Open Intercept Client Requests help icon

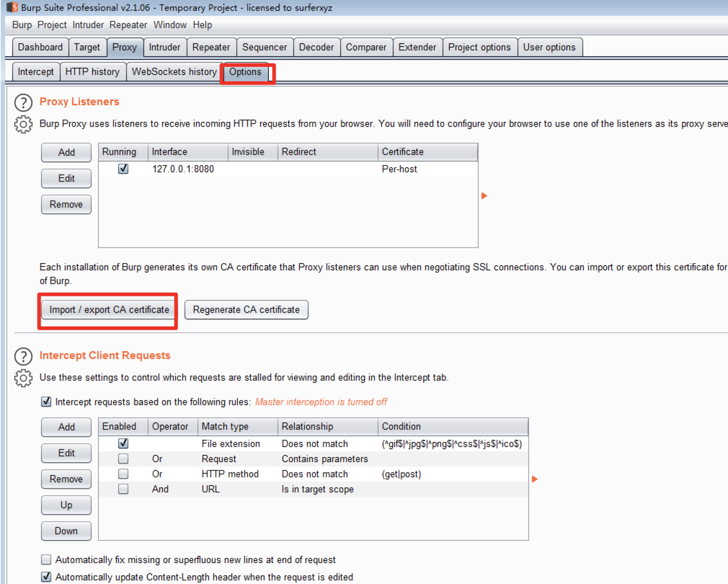(x=23, y=356)
